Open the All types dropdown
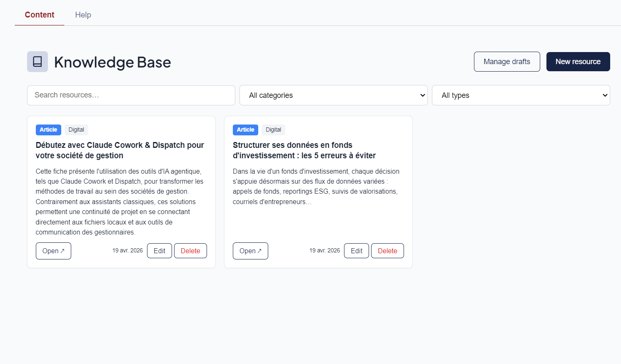Image resolution: width=621 pixels, height=364 pixels. (521, 95)
